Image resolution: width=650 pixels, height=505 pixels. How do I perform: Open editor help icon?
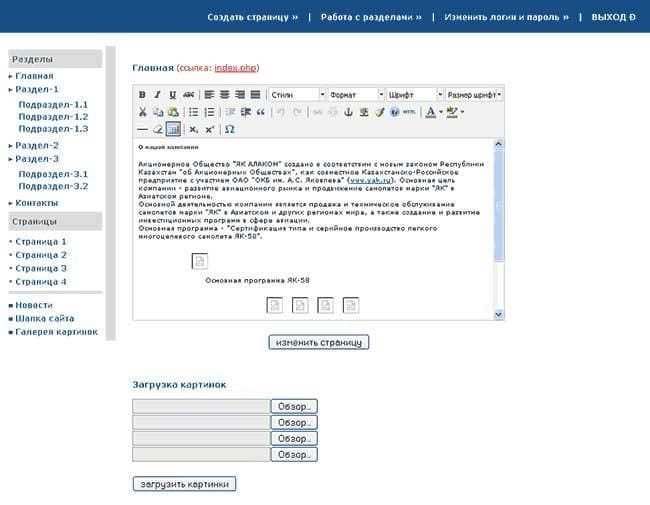(395, 112)
